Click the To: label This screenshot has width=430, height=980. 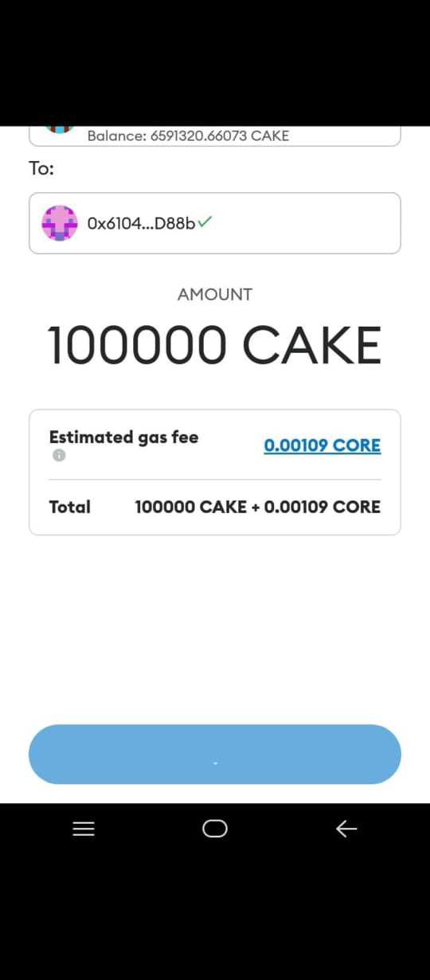[41, 168]
